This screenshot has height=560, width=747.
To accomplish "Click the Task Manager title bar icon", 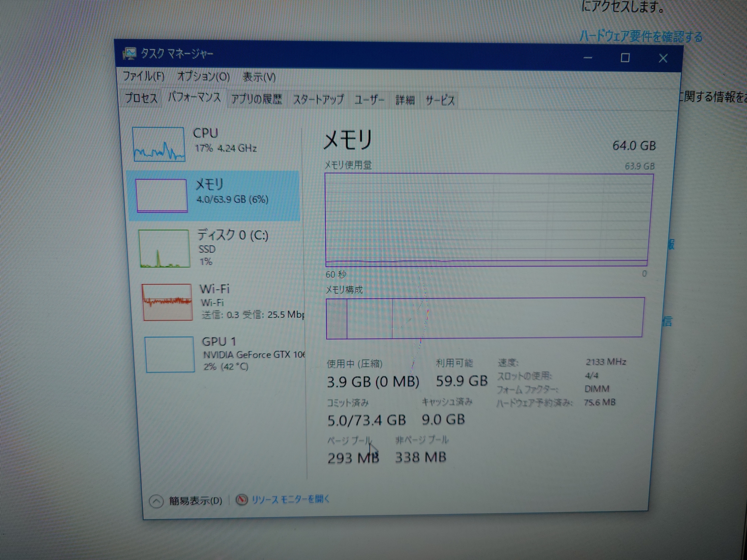I will pyautogui.click(x=129, y=54).
